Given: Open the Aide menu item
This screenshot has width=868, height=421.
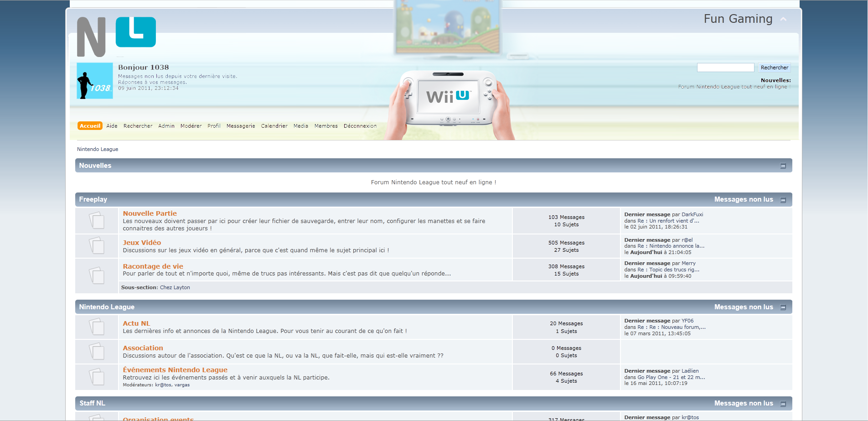Looking at the screenshot, I should coord(112,126).
